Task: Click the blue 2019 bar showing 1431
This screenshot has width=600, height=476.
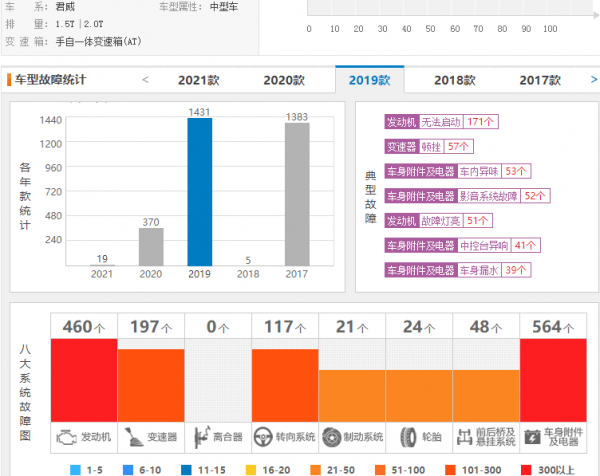Action: click(200, 192)
